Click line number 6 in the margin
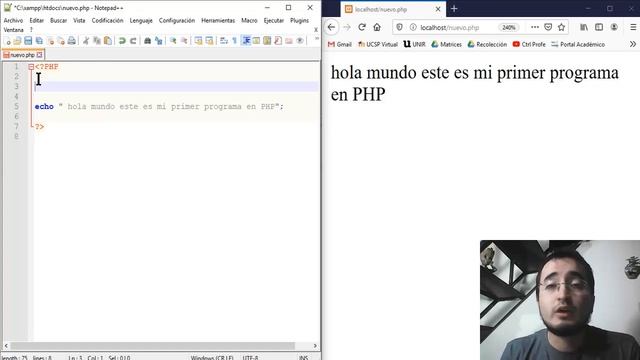 (x=16, y=116)
